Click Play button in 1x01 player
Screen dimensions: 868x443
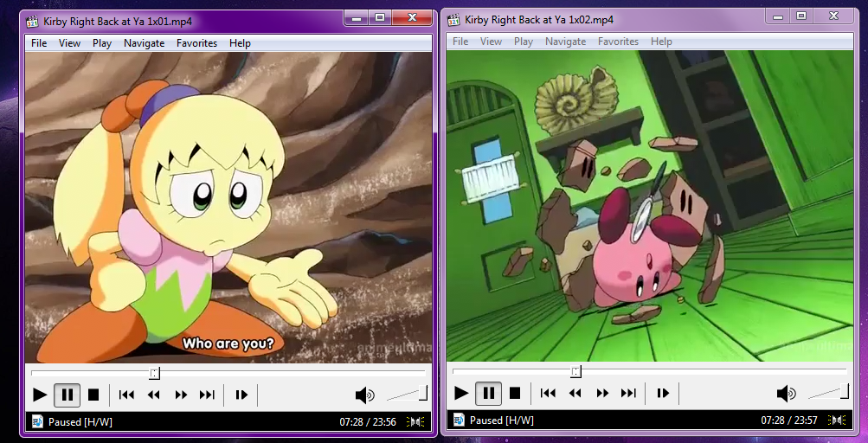click(40, 395)
